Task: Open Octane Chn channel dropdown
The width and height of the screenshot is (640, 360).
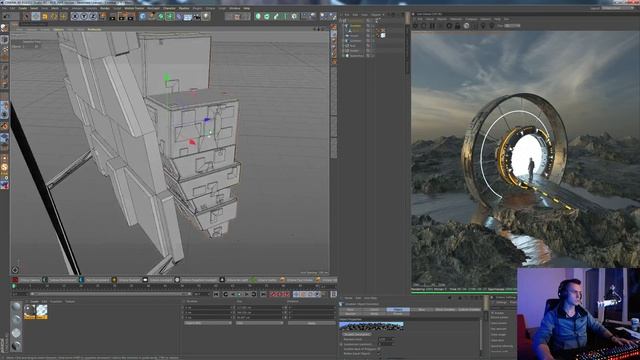Action: coord(512,25)
